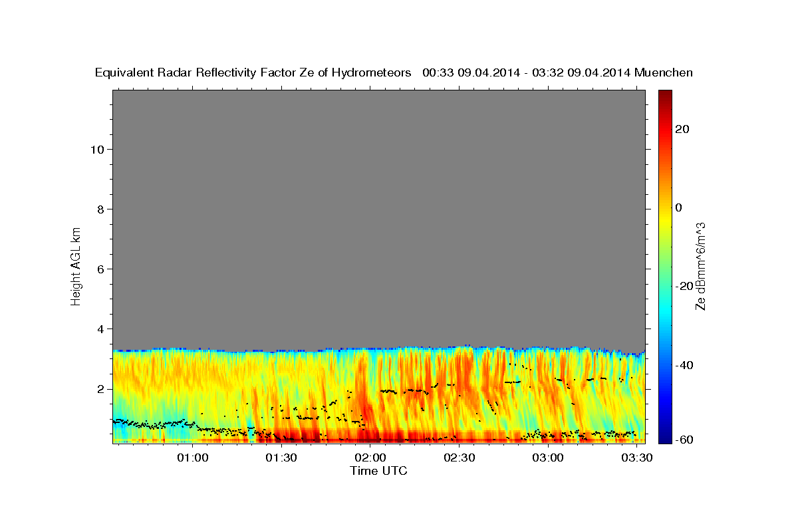Click the '02:00' time tick label

click(370, 458)
